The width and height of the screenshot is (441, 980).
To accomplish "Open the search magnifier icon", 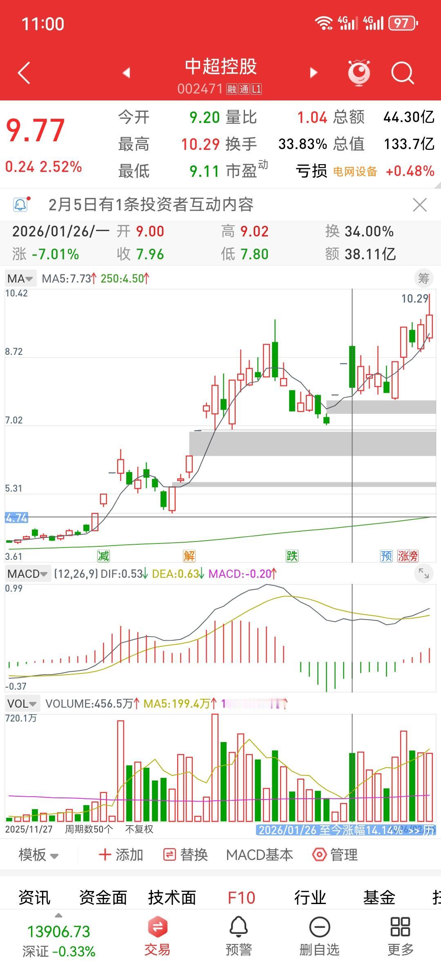I will (402, 73).
